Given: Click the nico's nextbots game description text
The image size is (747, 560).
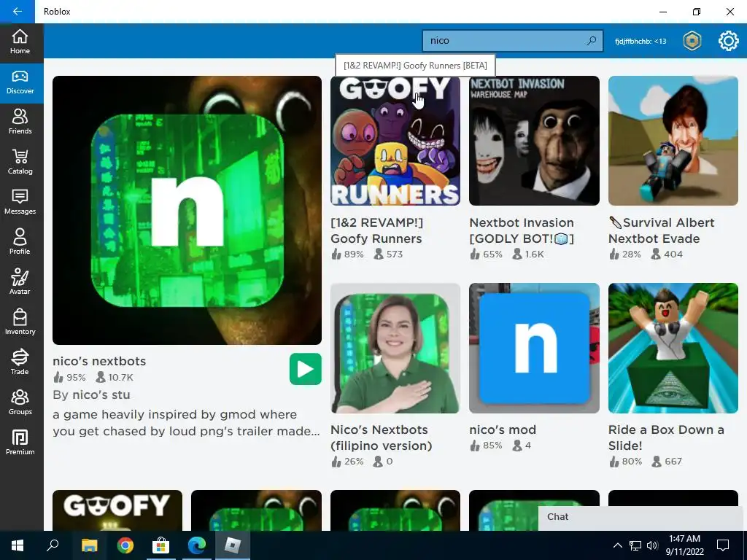Looking at the screenshot, I should click(186, 423).
